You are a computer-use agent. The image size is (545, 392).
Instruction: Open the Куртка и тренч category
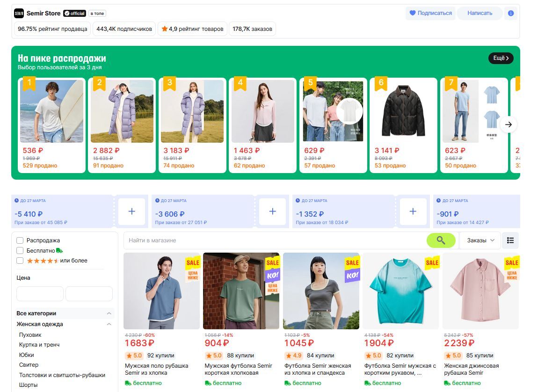pyautogui.click(x=39, y=345)
